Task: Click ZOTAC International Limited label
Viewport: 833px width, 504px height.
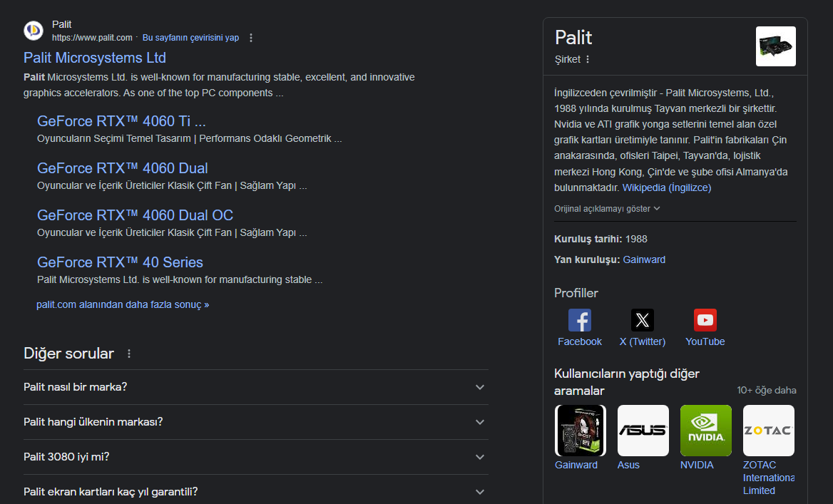Action: click(768, 478)
